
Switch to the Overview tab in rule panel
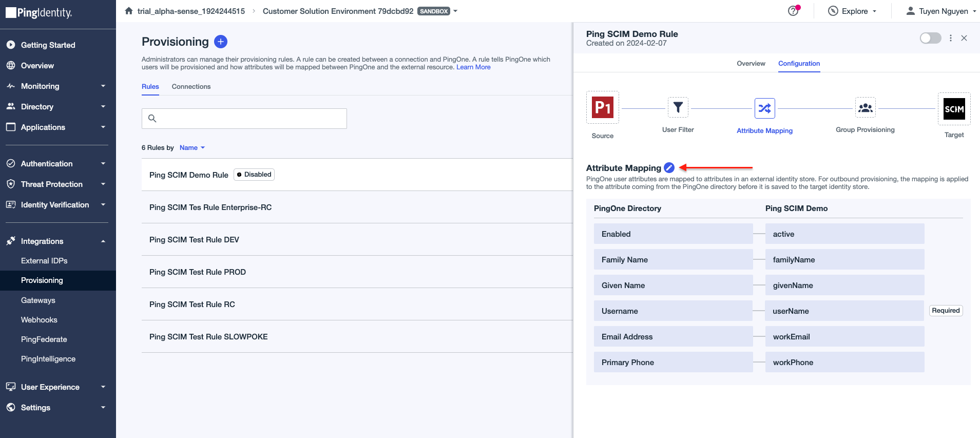coord(751,64)
